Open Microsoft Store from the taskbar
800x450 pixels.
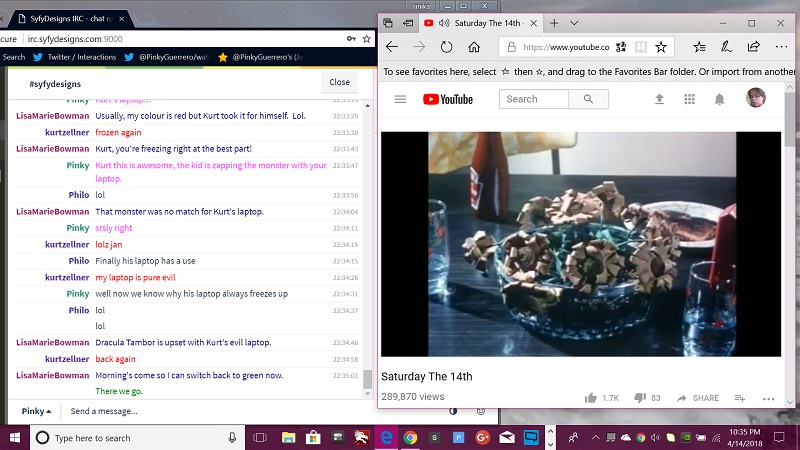click(313, 438)
